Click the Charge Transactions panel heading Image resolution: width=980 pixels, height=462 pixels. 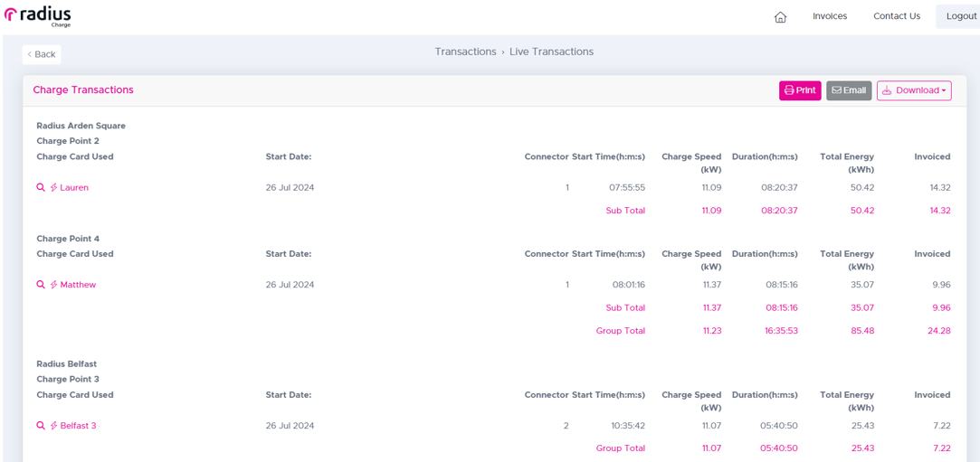click(x=83, y=90)
